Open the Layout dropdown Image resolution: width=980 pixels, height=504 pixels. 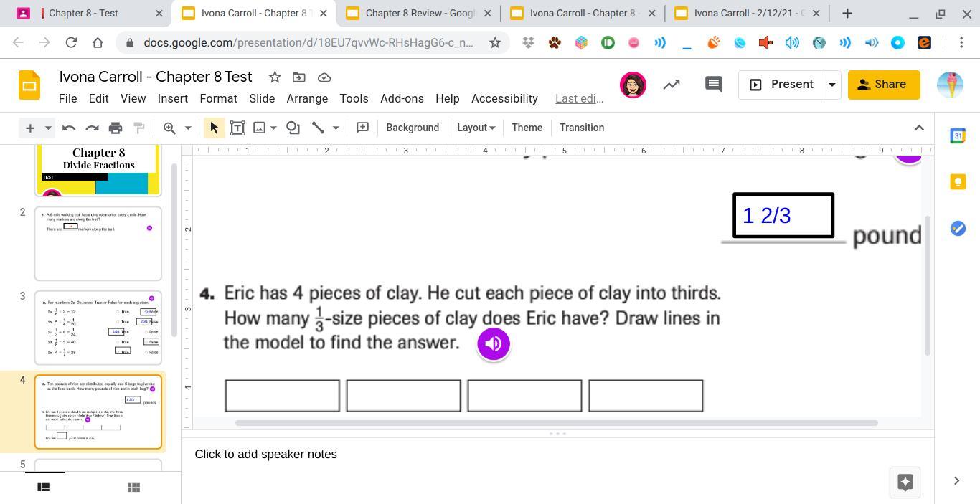(x=476, y=128)
